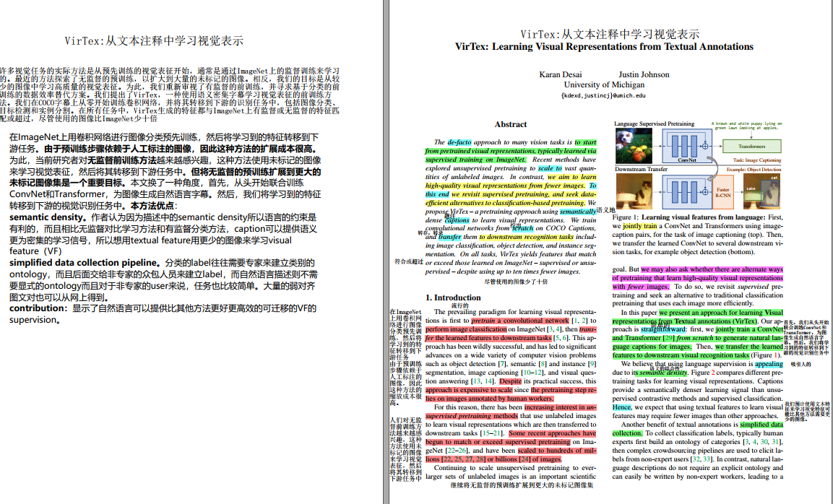Click annotation 尽管使用的图像少了十倍 below abstract
Image resolution: width=833 pixels, height=504 pixels.
[516, 282]
